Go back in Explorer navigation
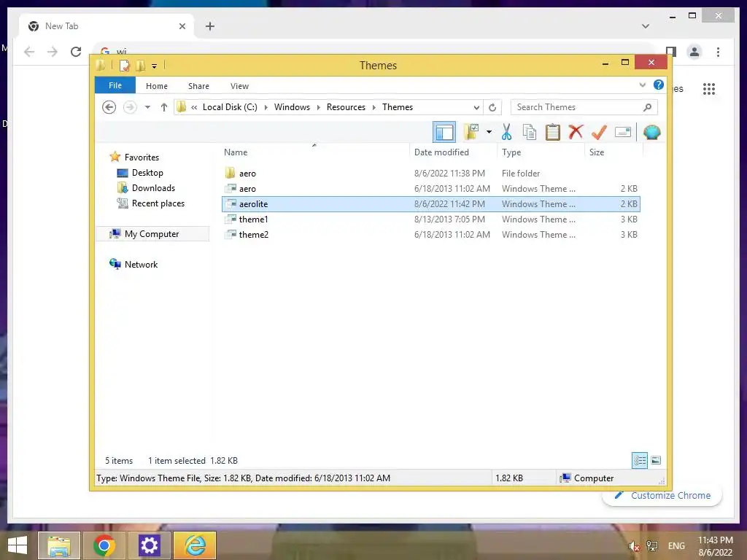This screenshot has width=747, height=560. tap(109, 107)
